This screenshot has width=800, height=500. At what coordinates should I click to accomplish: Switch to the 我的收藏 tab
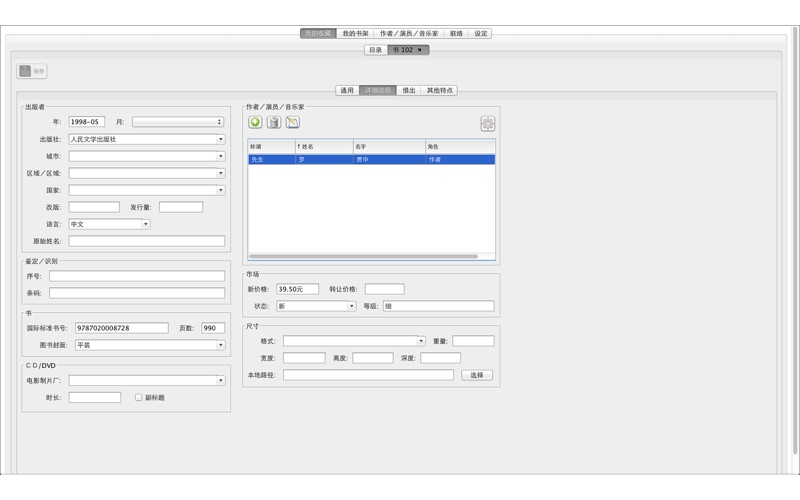(318, 34)
